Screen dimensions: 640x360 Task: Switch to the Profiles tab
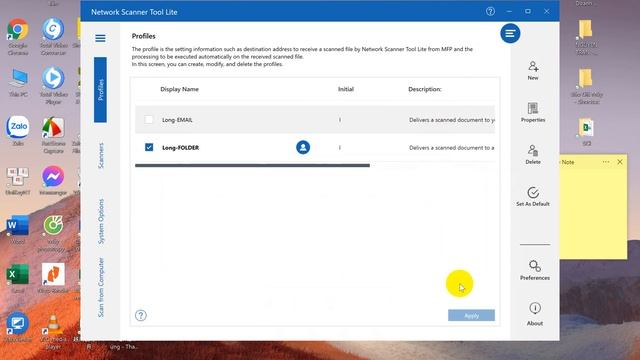pos(100,90)
